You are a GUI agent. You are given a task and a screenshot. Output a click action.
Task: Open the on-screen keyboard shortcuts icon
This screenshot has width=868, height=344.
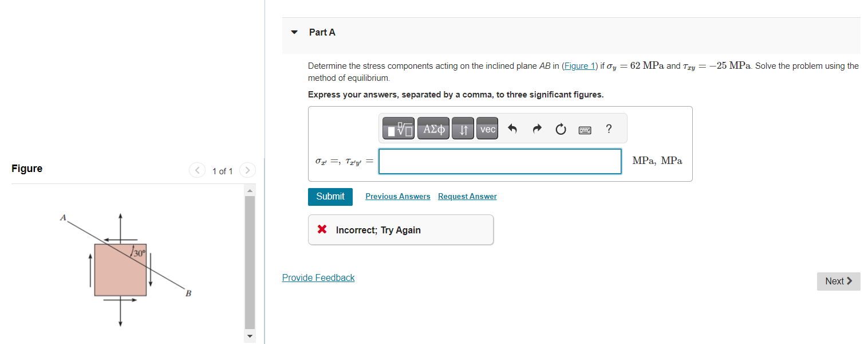[x=585, y=128]
